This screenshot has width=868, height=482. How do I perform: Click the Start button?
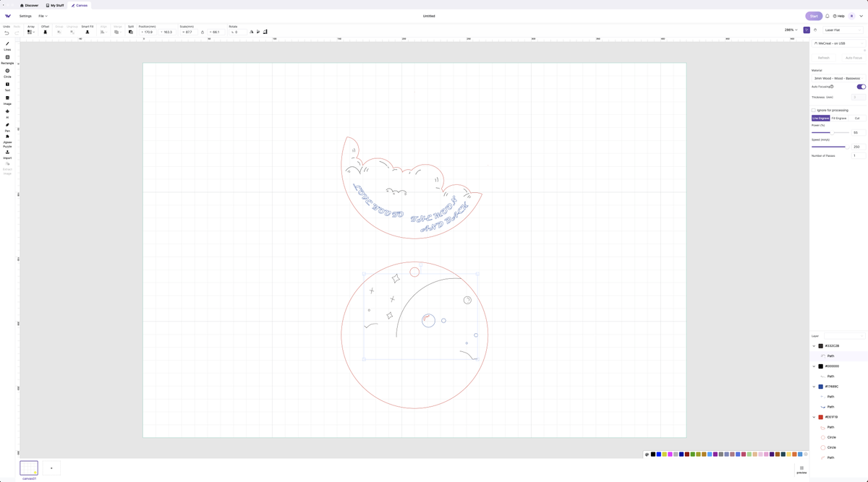(813, 15)
